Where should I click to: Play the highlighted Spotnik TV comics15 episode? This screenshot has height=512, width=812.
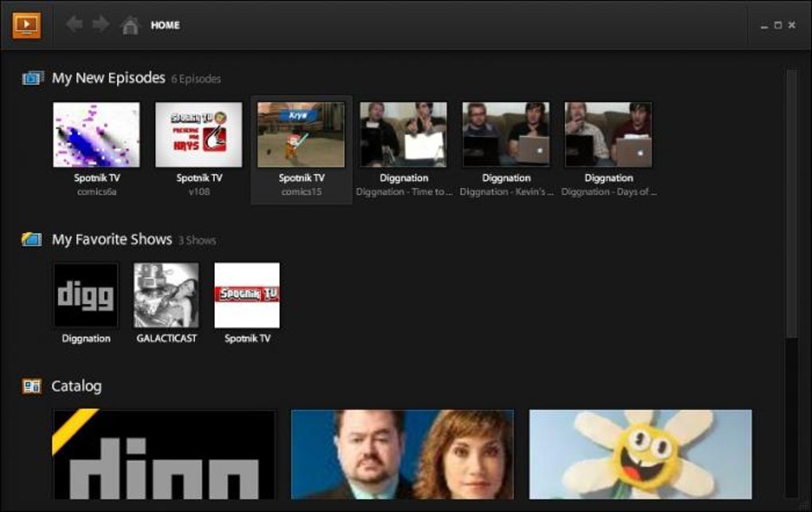pos(302,135)
